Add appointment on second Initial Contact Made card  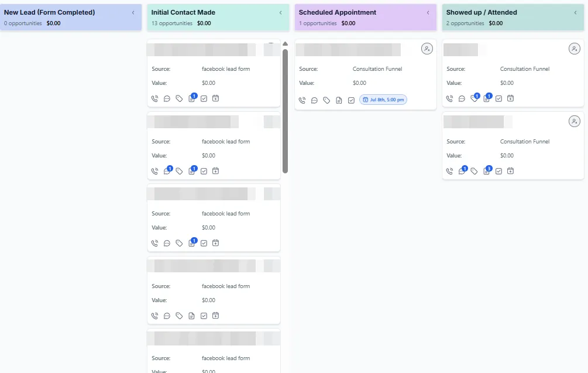coord(216,171)
